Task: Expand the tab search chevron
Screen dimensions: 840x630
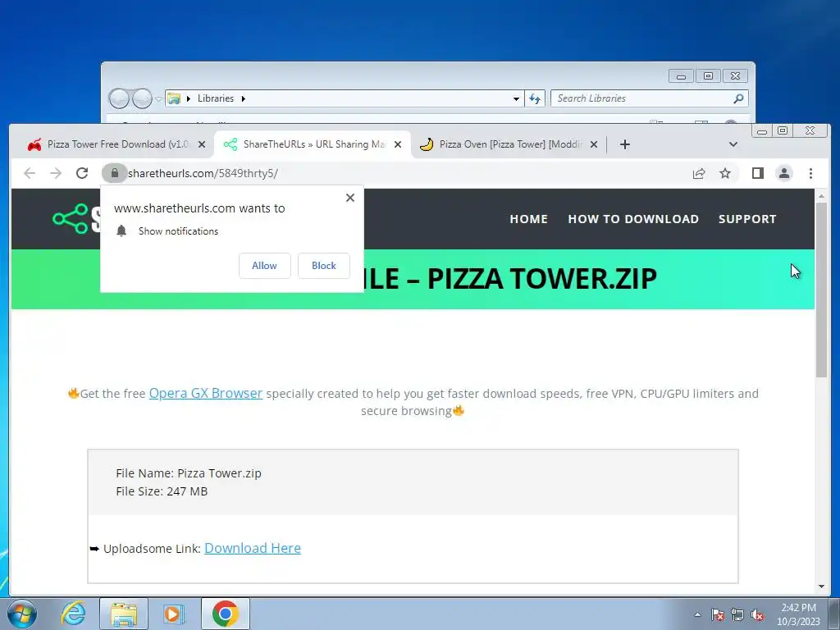Action: 733,144
